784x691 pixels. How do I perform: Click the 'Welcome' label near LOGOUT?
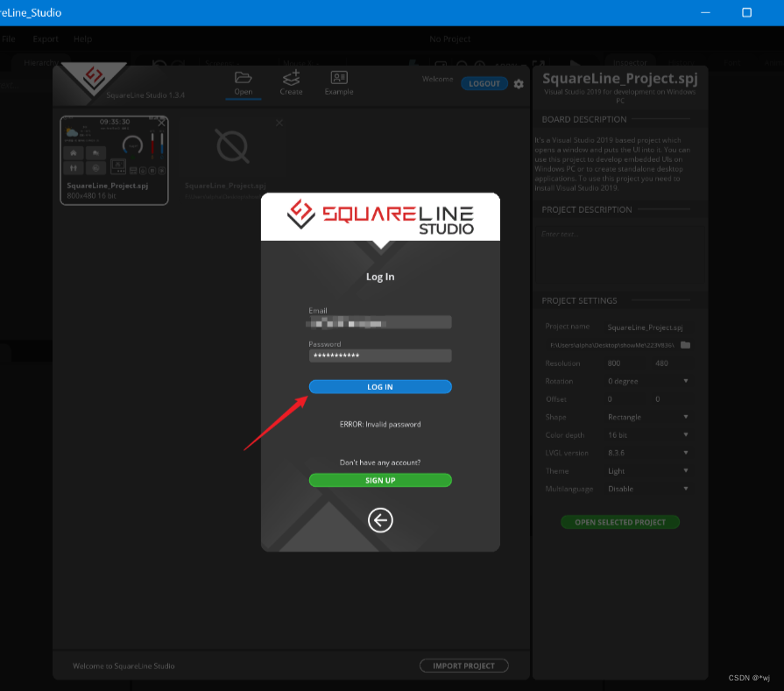[437, 79]
